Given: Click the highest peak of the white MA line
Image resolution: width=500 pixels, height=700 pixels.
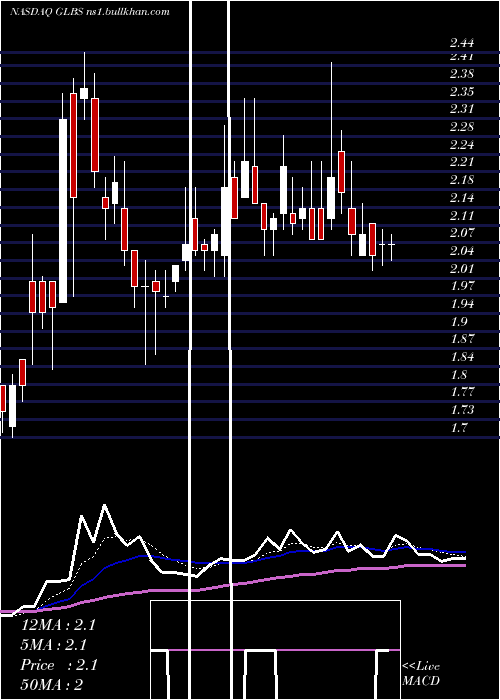Looking at the screenshot, I should [105, 506].
